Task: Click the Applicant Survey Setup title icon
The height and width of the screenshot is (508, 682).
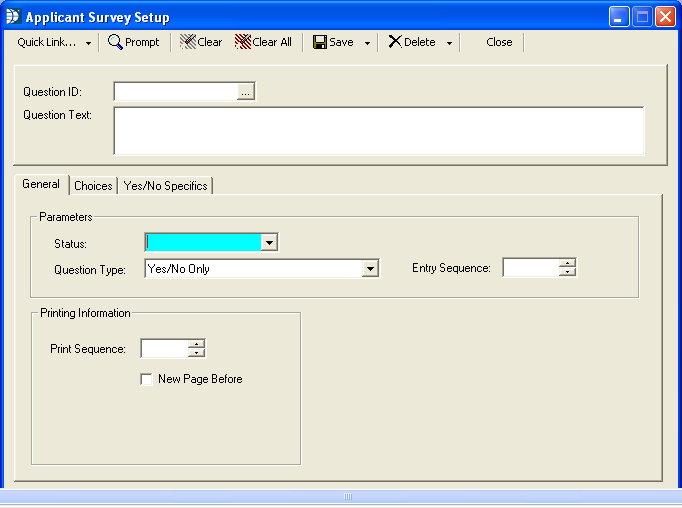Action: coord(13,17)
